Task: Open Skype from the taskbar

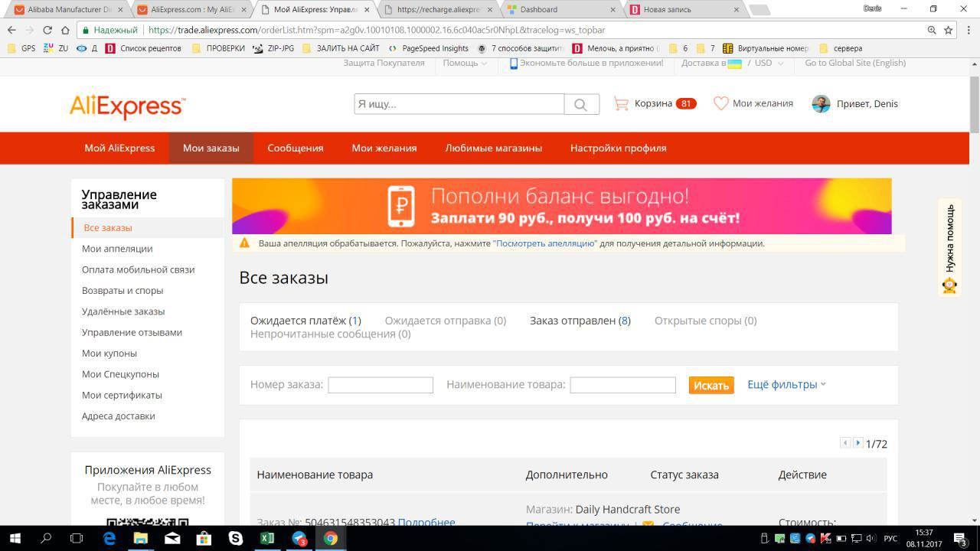Action: [x=236, y=539]
